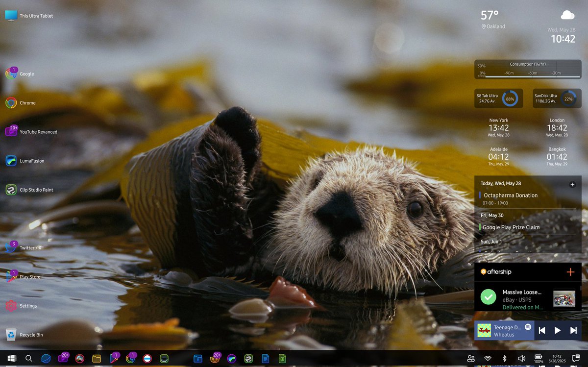Click the cloud weather icon

point(568,15)
